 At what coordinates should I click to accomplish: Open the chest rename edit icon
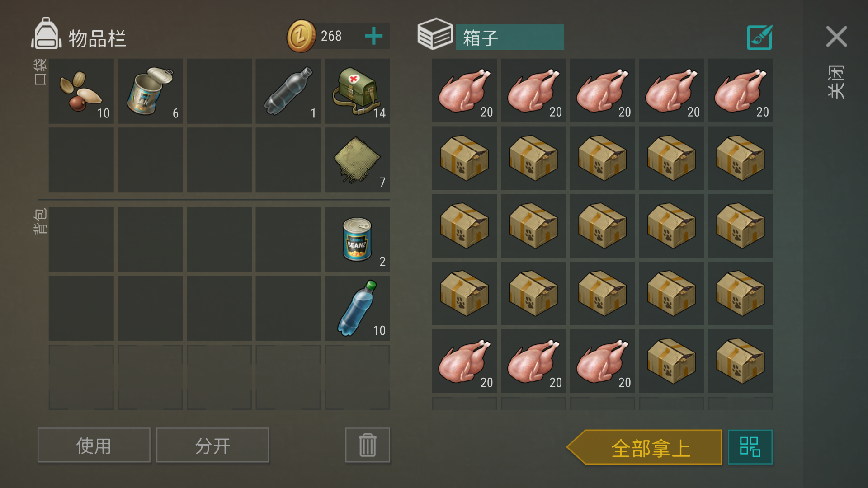click(x=759, y=37)
